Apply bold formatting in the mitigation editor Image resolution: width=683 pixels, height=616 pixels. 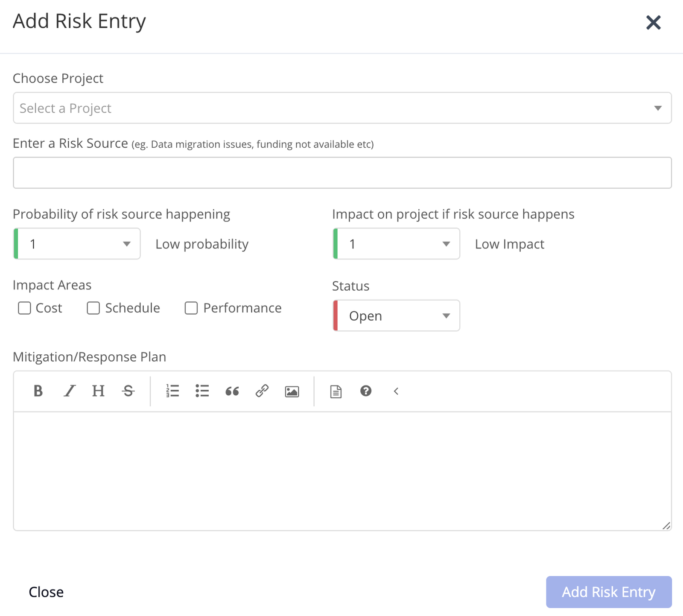(x=38, y=391)
